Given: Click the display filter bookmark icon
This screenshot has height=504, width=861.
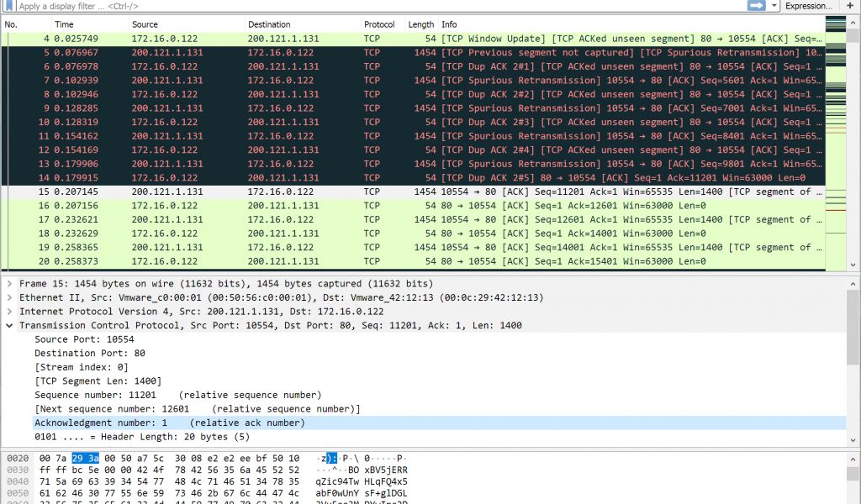Looking at the screenshot, I should point(8,6).
